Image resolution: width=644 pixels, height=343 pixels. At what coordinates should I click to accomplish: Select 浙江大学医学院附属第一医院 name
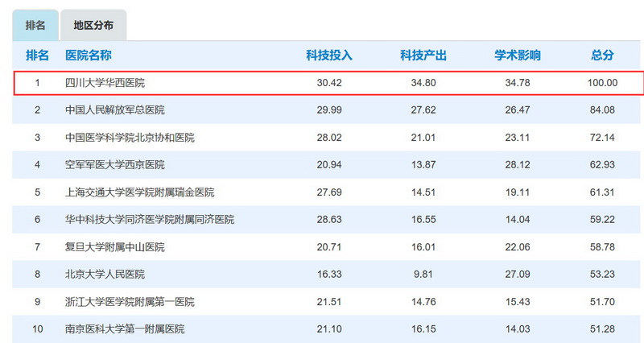[130, 302]
